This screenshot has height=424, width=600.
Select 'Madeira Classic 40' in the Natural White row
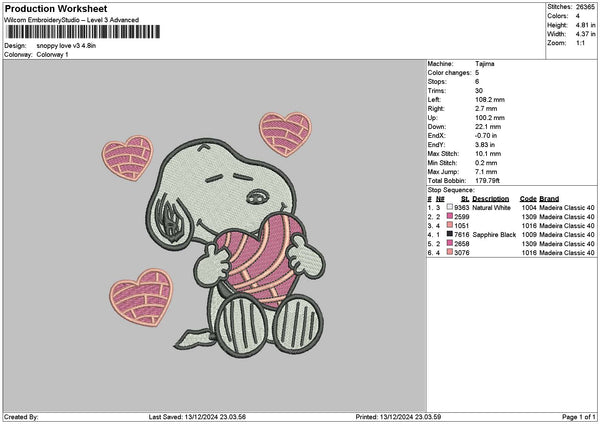(567, 208)
